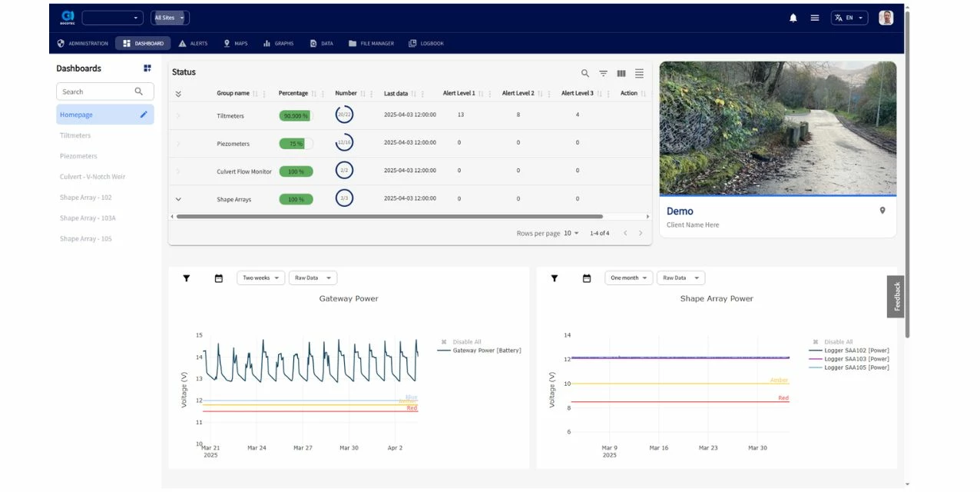The width and height of the screenshot is (980, 492).
Task: Toggle Gateway Power [Battery] legend series
Action: point(486,351)
